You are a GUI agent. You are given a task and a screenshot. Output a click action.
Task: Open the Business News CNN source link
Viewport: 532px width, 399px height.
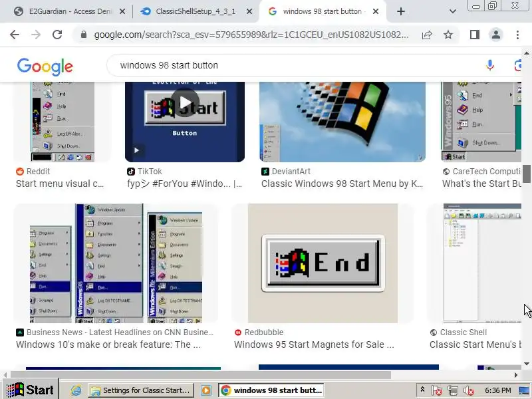[114, 332]
